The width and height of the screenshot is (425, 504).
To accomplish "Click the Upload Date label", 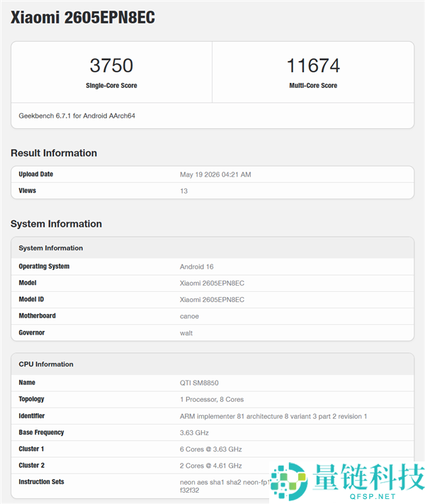I will (x=35, y=174).
